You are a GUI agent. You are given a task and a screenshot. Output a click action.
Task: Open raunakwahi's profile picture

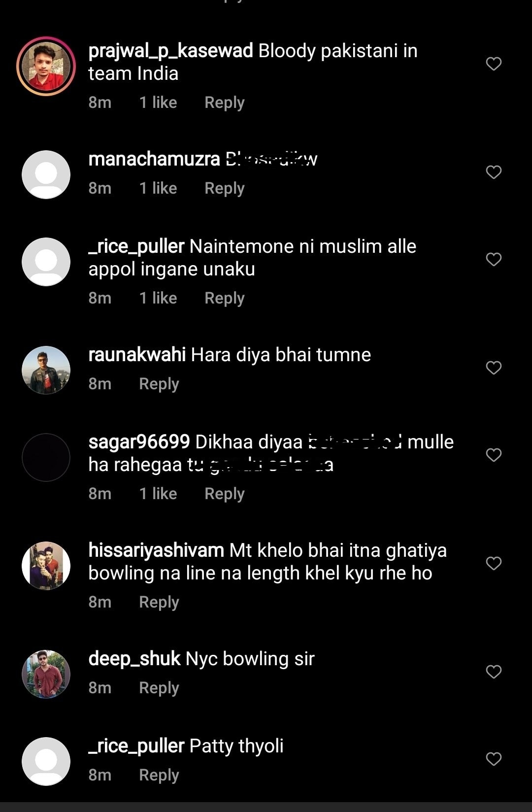coord(46,370)
